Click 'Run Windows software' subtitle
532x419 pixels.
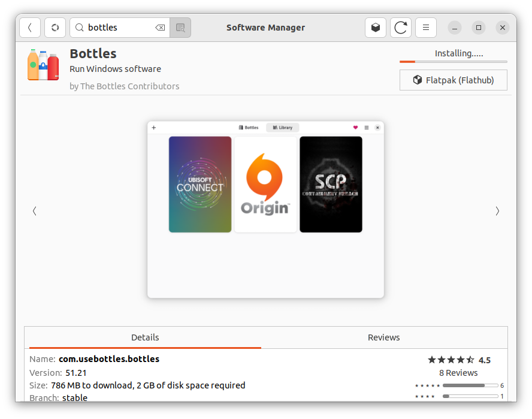click(x=116, y=69)
